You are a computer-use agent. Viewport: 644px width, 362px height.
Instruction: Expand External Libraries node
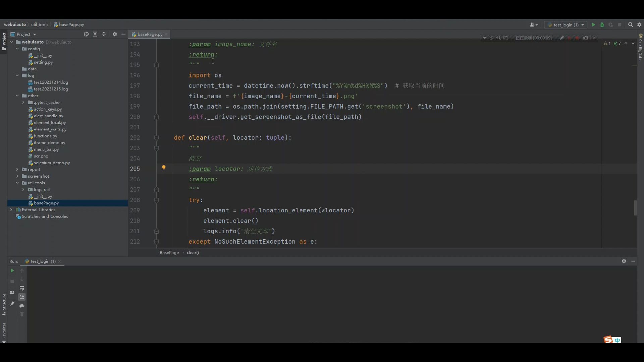pyautogui.click(x=11, y=209)
